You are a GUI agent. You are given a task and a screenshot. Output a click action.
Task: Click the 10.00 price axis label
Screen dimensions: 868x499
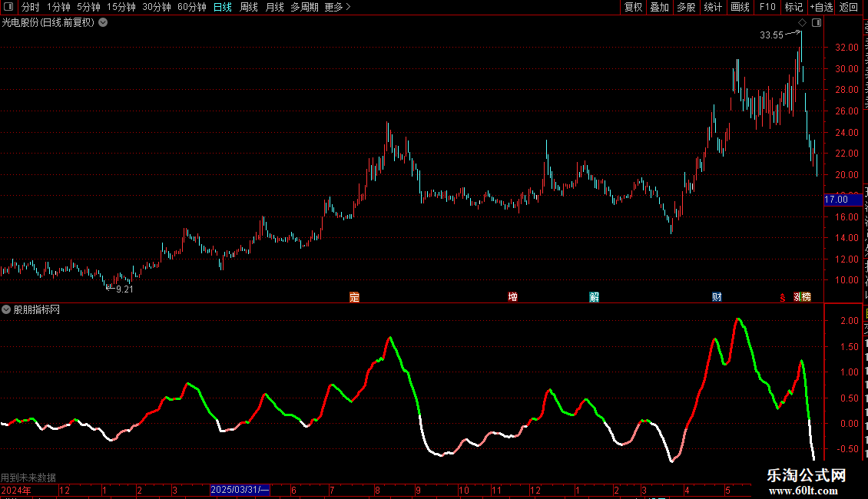click(846, 280)
